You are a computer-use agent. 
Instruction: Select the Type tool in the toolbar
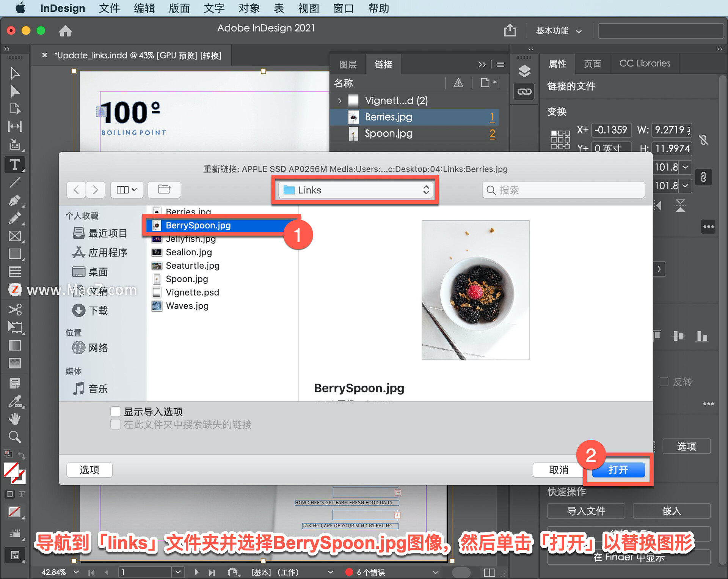15,164
